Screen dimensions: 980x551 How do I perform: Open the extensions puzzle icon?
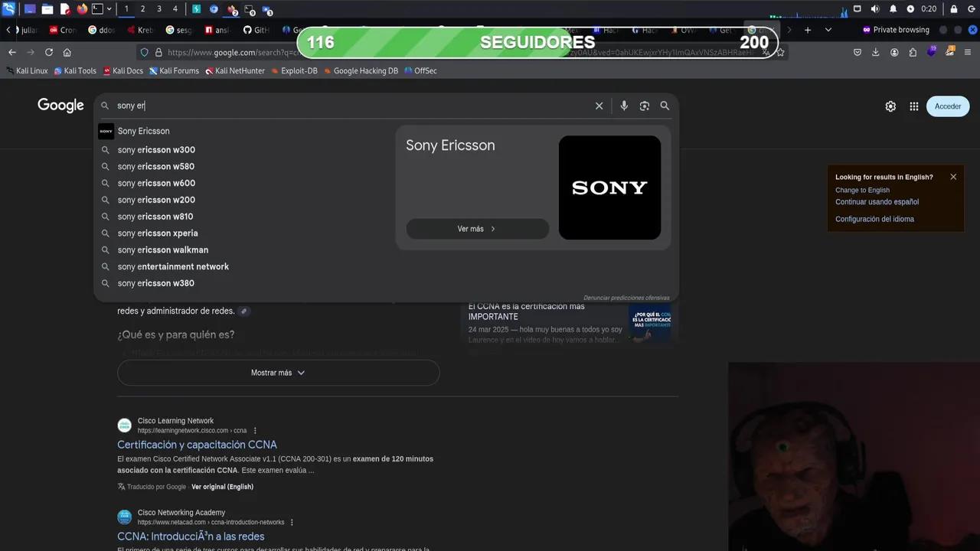pos(913,52)
